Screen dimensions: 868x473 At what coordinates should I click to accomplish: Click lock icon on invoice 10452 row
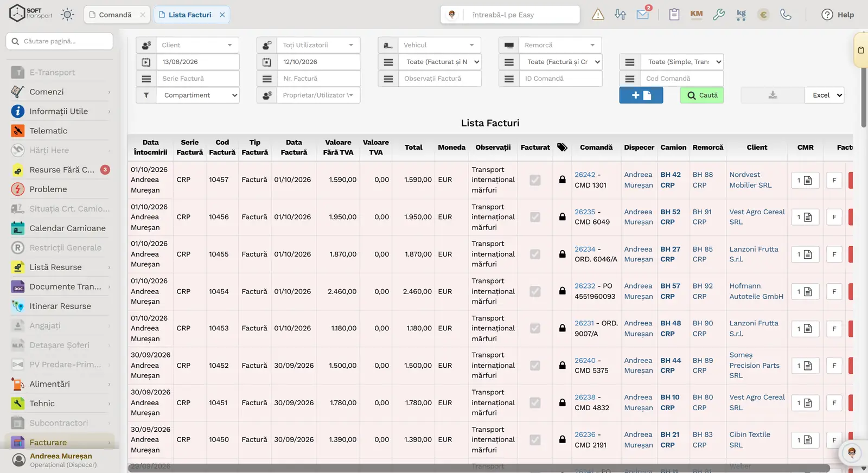(563, 366)
